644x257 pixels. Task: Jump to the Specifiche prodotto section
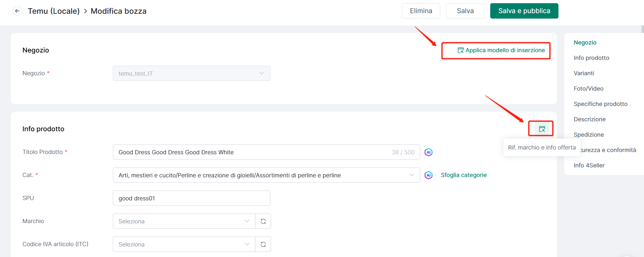(x=600, y=104)
